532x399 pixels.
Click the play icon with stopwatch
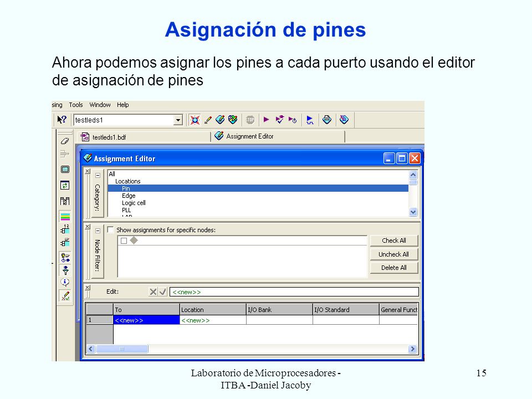pos(293,120)
